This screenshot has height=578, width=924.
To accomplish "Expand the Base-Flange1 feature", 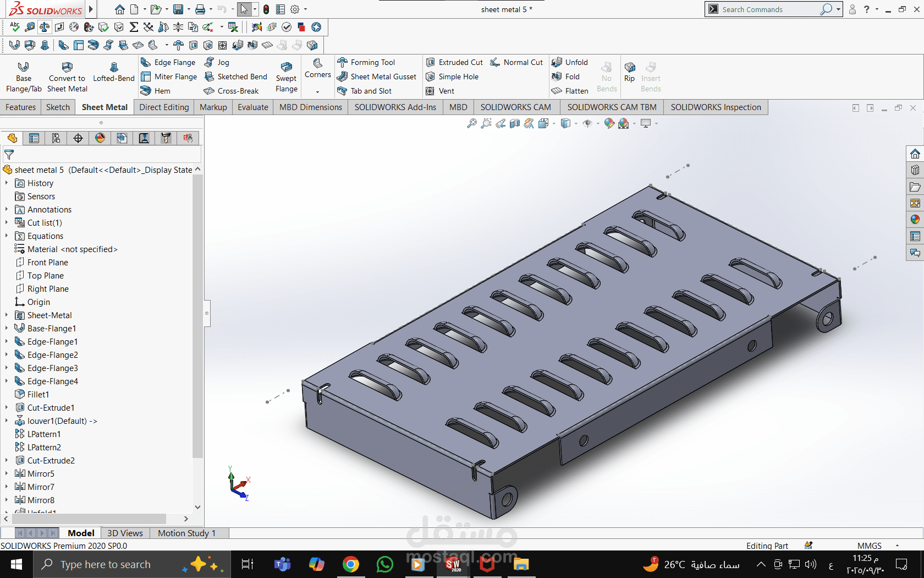I will pos(6,328).
